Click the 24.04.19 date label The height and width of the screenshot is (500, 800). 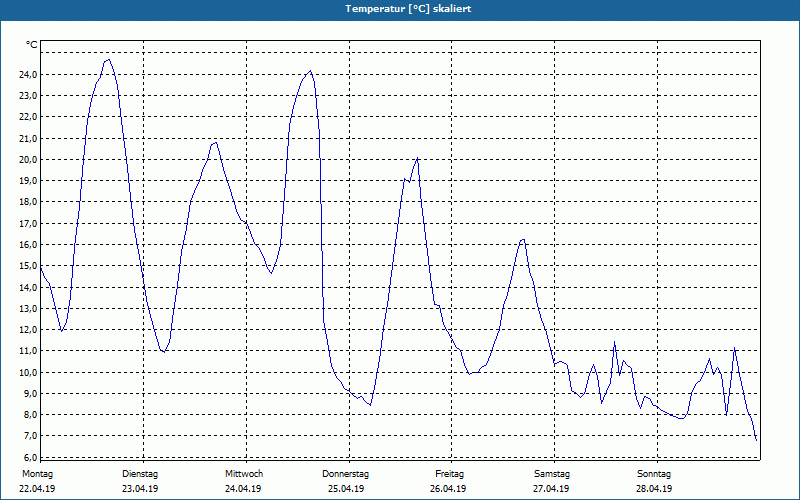243,489
